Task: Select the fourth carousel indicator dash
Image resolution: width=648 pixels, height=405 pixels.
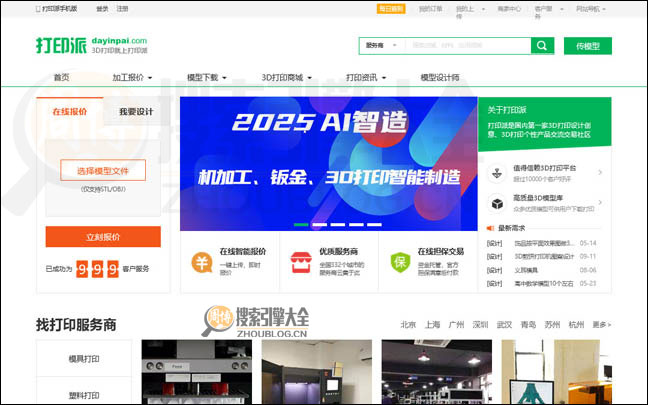Action: tap(356, 224)
